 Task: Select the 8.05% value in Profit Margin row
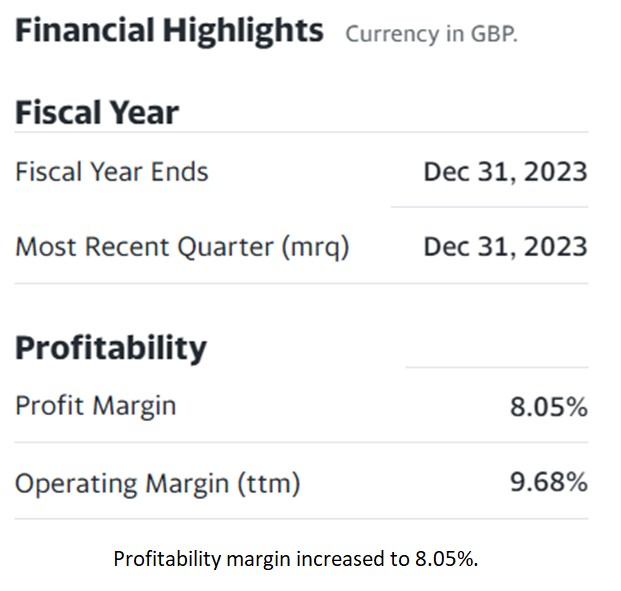pos(549,407)
